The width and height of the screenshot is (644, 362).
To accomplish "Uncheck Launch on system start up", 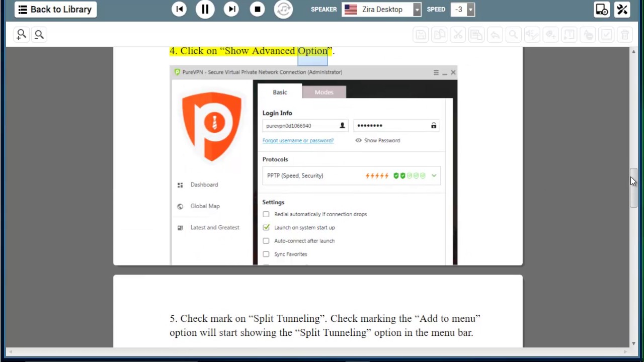I will pyautogui.click(x=266, y=227).
